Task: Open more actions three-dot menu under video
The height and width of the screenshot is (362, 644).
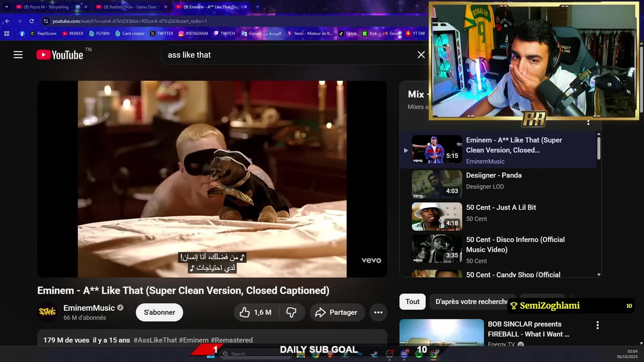Action: click(x=378, y=312)
